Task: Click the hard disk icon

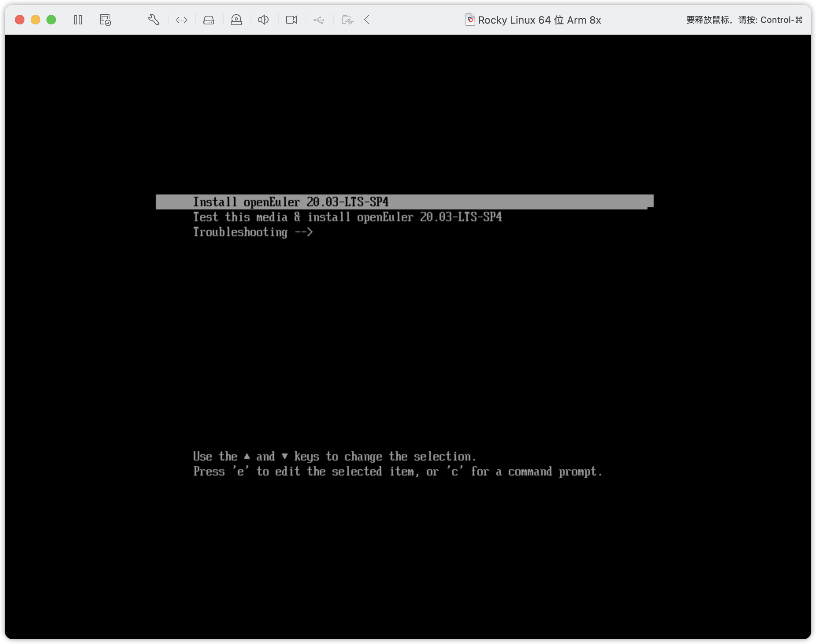Action: click(x=209, y=20)
